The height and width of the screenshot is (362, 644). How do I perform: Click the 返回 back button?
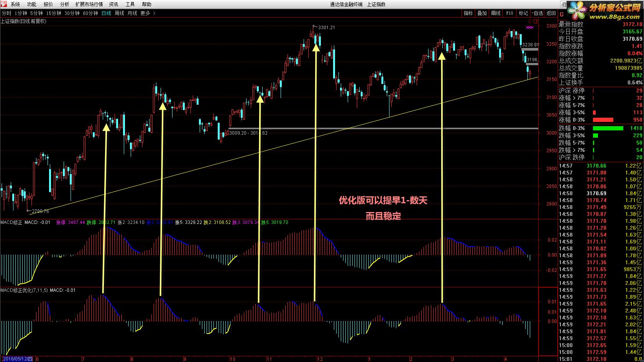point(551,13)
